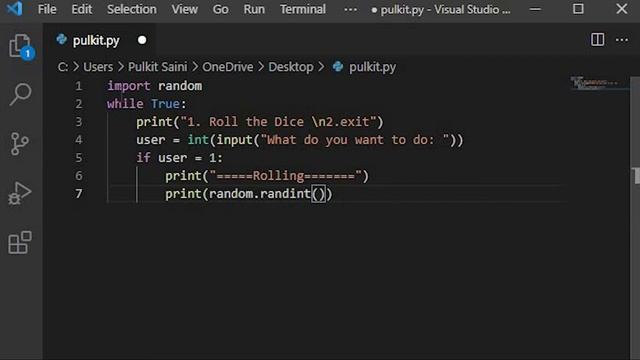Click line number 2 in gutter
This screenshot has width=640, height=360.
[x=78, y=104]
